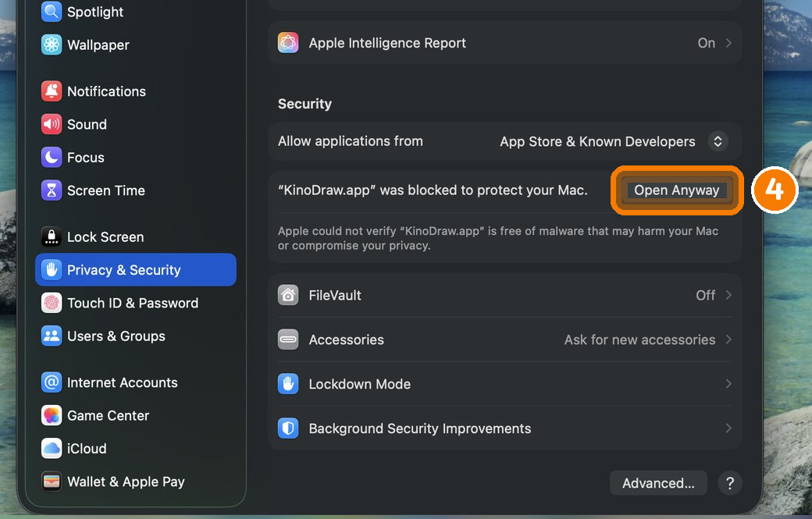Expand the Lockdown Mode chevron
This screenshot has height=519, width=812.
click(x=728, y=384)
